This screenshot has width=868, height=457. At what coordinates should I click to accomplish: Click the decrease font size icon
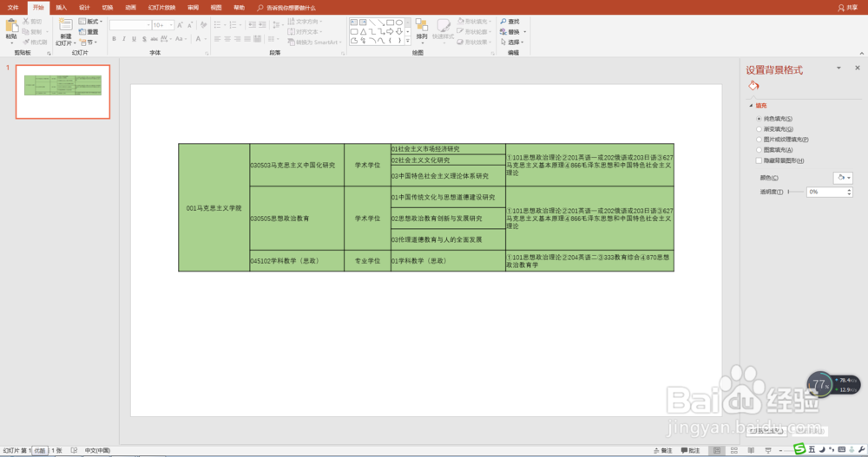190,25
